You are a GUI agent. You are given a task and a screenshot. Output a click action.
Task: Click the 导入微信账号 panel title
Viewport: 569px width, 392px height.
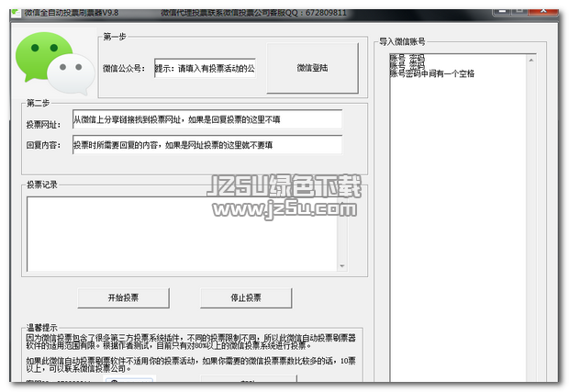[402, 41]
